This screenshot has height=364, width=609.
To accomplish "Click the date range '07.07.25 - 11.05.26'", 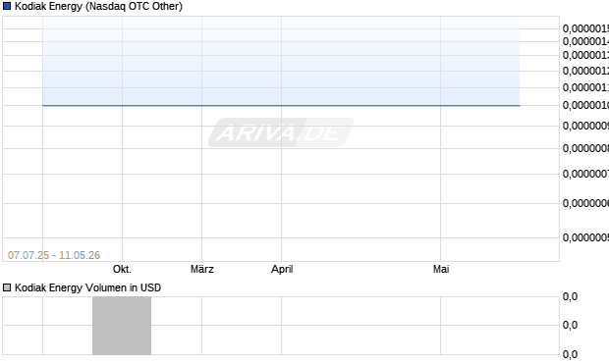I will pos(54,255).
